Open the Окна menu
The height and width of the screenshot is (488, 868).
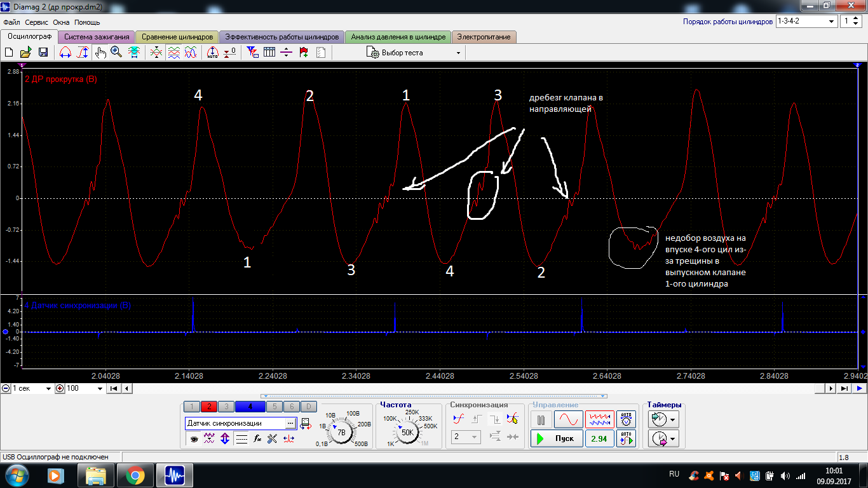(61, 22)
